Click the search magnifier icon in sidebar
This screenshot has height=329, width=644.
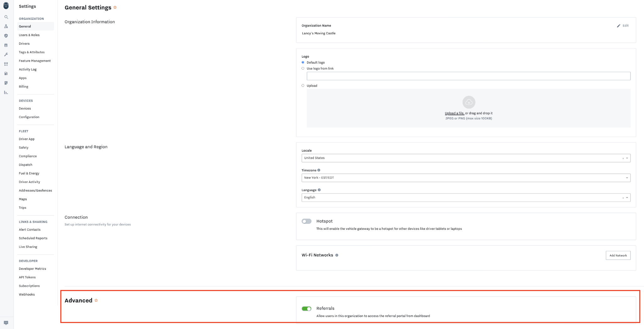(6, 17)
